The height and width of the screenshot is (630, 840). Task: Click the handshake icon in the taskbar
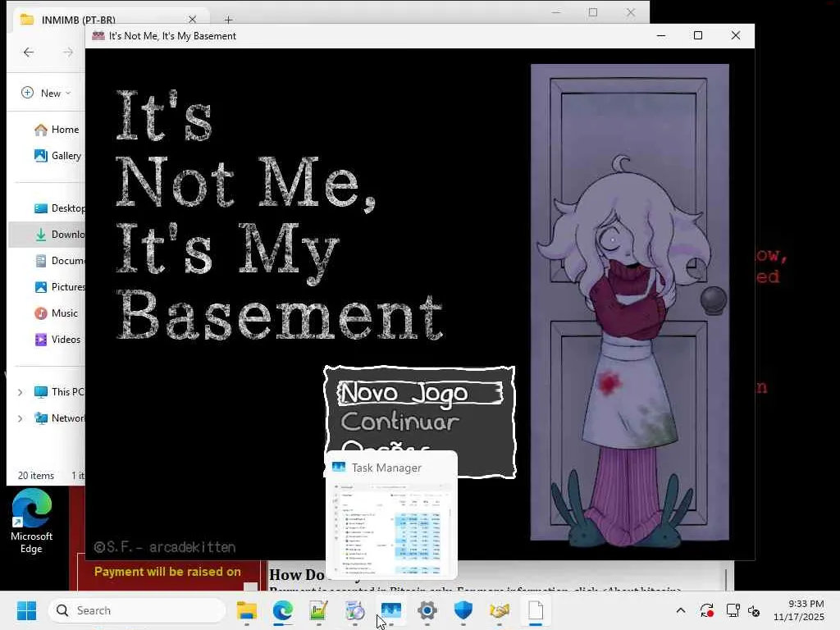pyautogui.click(x=500, y=611)
